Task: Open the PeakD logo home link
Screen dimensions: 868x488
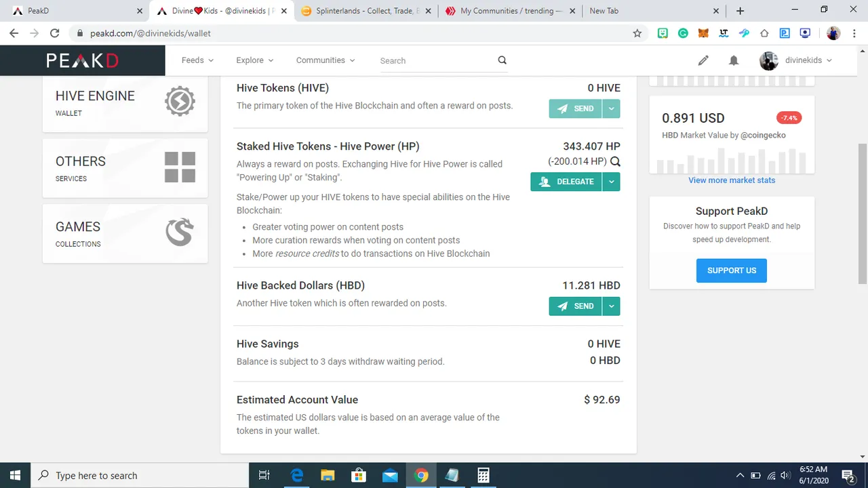Action: click(x=82, y=60)
